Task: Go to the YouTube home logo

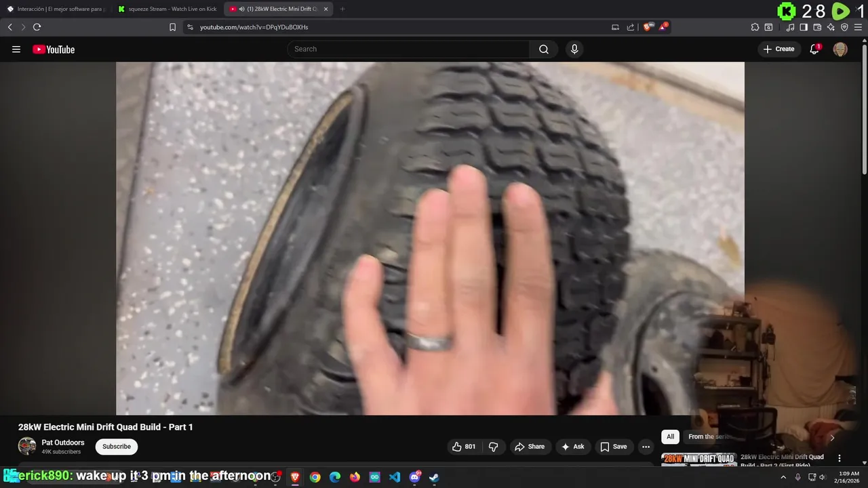Action: pyautogui.click(x=54, y=49)
